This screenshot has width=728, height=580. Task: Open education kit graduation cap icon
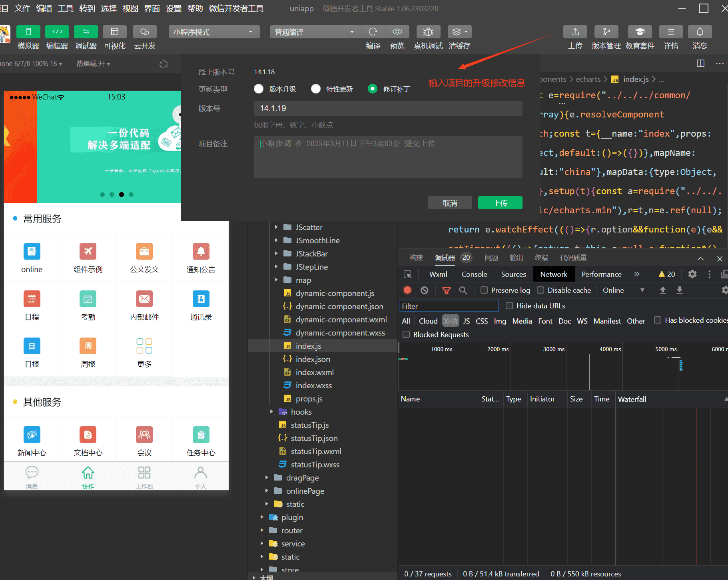[x=640, y=32]
